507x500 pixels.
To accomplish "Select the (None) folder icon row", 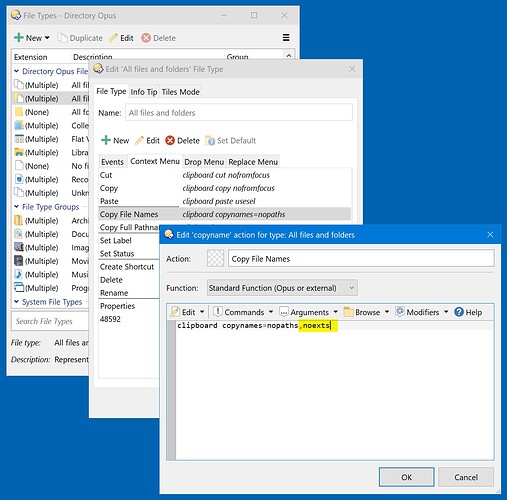I will coord(51,112).
